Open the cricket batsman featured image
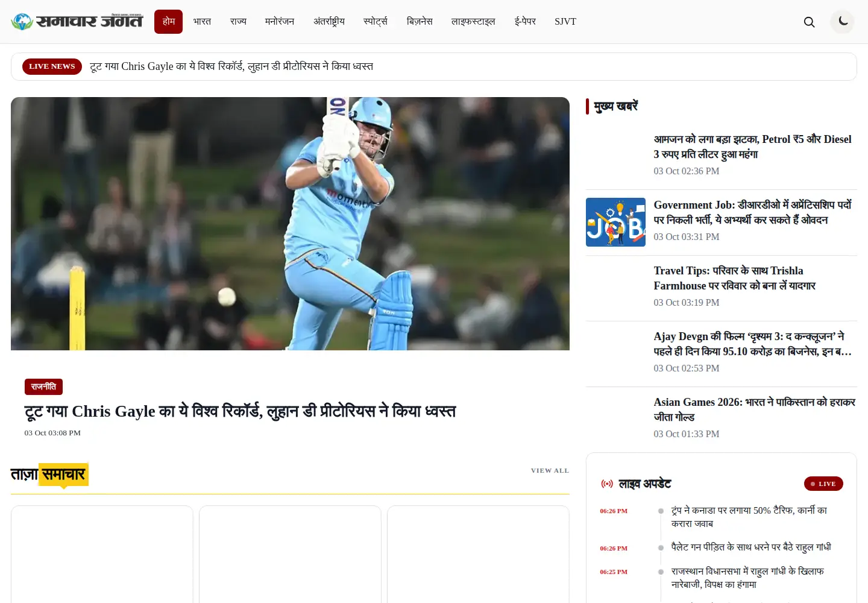This screenshot has height=603, width=868. (290, 224)
